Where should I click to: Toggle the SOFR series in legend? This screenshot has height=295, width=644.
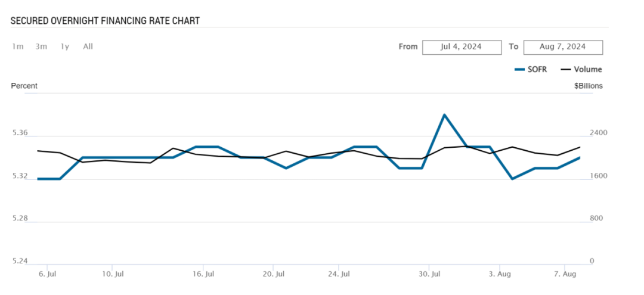[x=531, y=70]
